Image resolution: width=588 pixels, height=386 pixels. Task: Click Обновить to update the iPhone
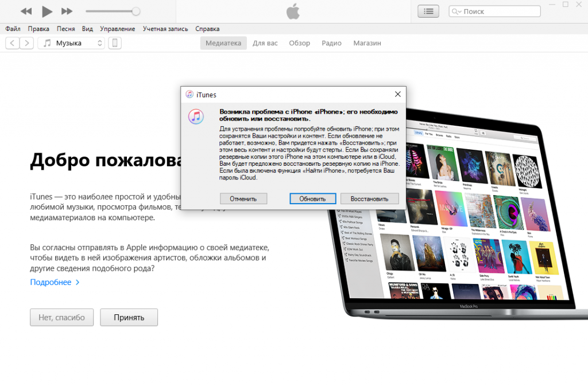click(313, 199)
